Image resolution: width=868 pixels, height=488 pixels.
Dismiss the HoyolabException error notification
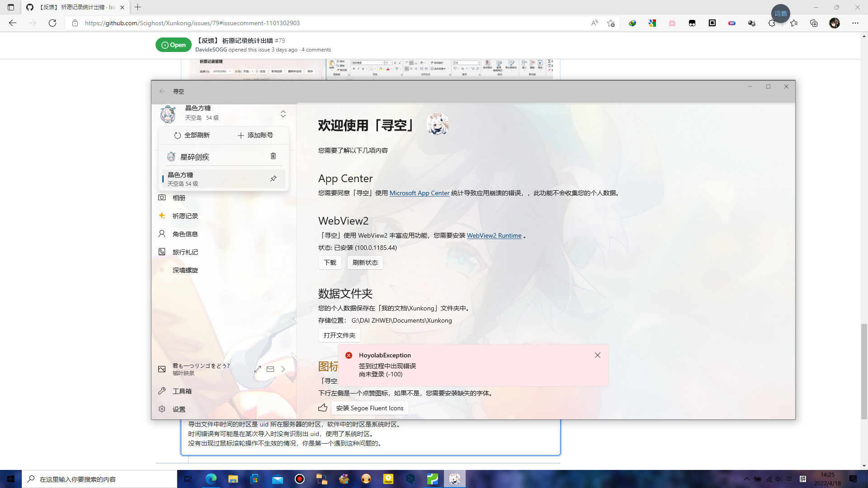pyautogui.click(x=598, y=355)
